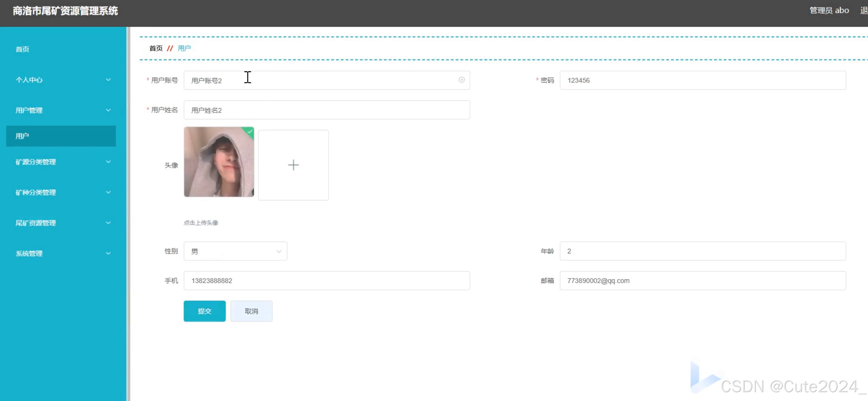The height and width of the screenshot is (401, 868).
Task: Click the 取消 cancel button
Action: [x=251, y=311]
